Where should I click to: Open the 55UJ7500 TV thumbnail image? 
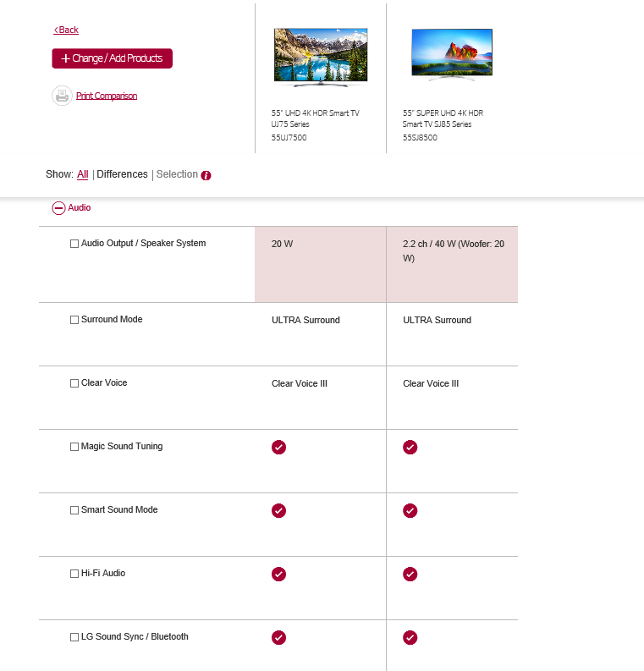(x=321, y=57)
